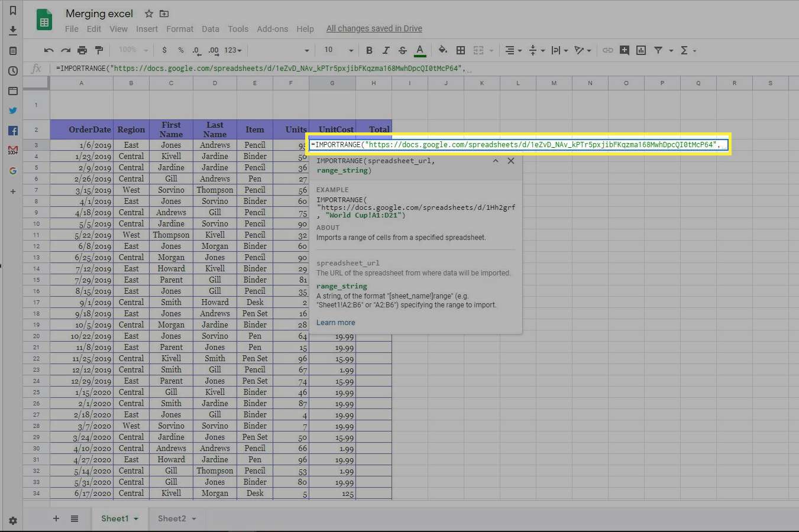Open the Tools menu
Screen dimensions: 799x532
[x=238, y=28]
